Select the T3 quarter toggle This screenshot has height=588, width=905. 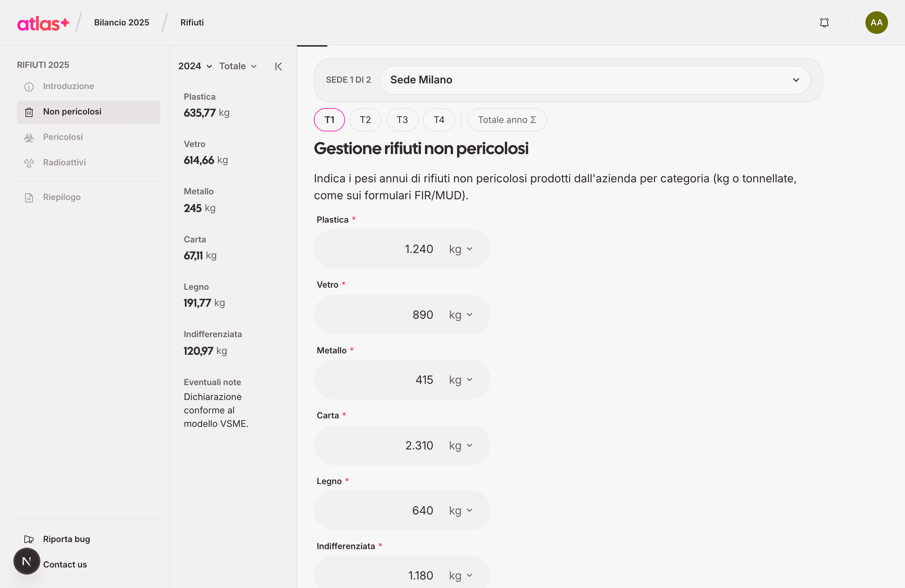pyautogui.click(x=402, y=120)
